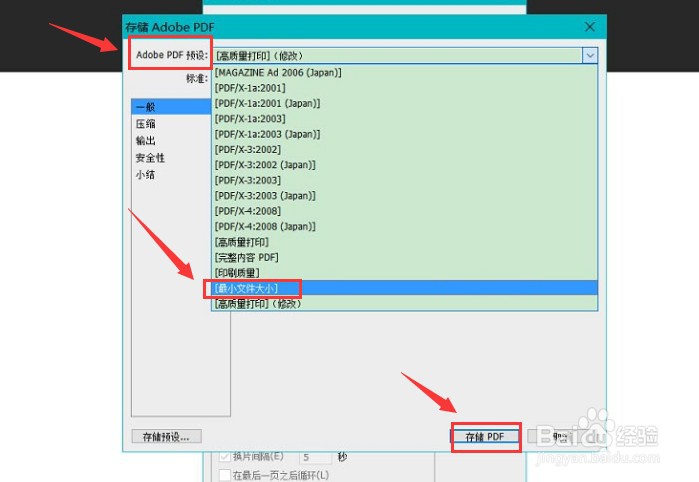Viewport: 699px width, 482px height.
Task: Switch to the 输出 category
Action: (171, 141)
